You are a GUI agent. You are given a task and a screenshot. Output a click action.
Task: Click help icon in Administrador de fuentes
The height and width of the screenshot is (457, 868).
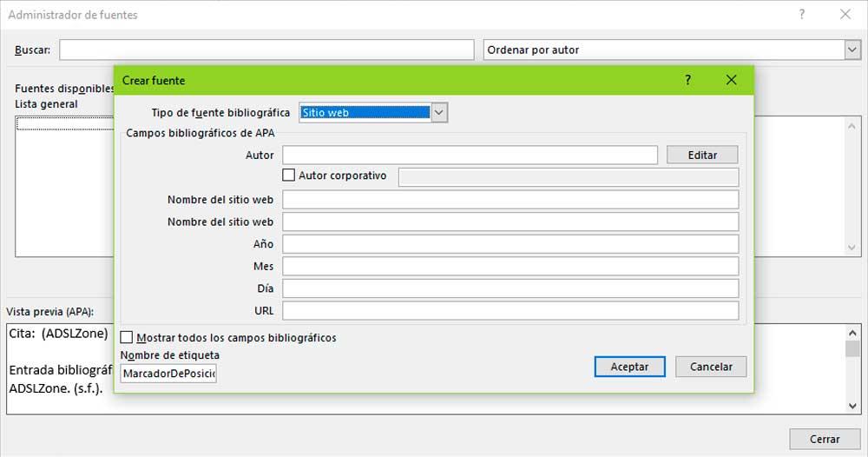(x=802, y=15)
